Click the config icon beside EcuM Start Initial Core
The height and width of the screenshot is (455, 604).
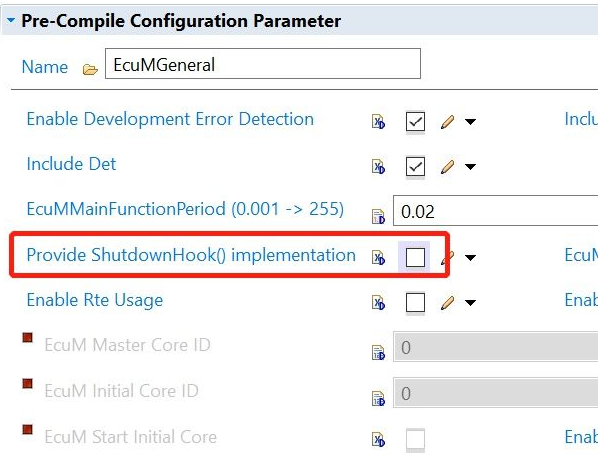(378, 438)
